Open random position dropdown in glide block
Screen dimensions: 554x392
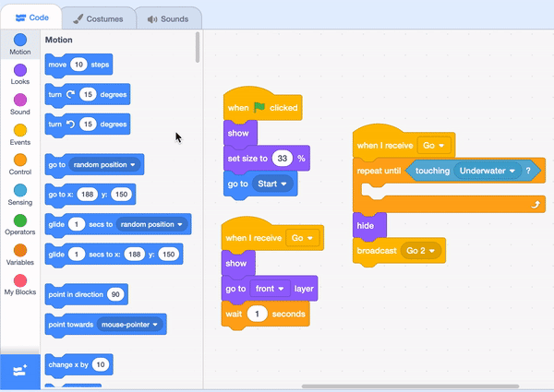tap(151, 224)
